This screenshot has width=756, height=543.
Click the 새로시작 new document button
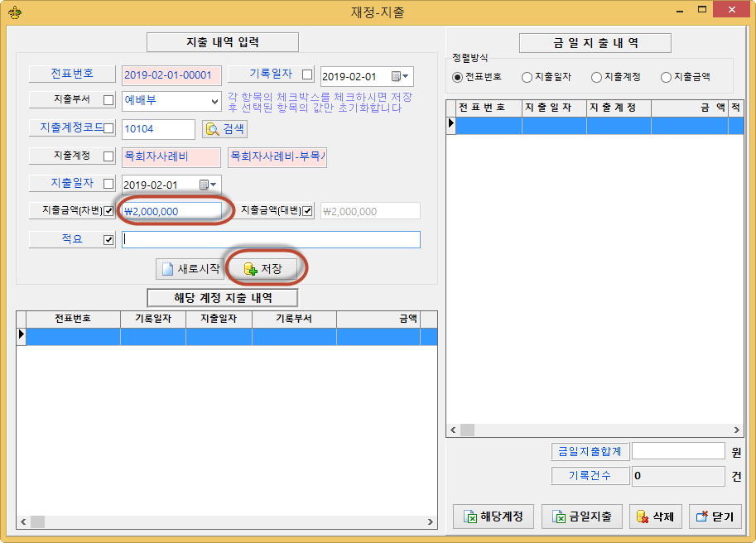[x=190, y=269]
